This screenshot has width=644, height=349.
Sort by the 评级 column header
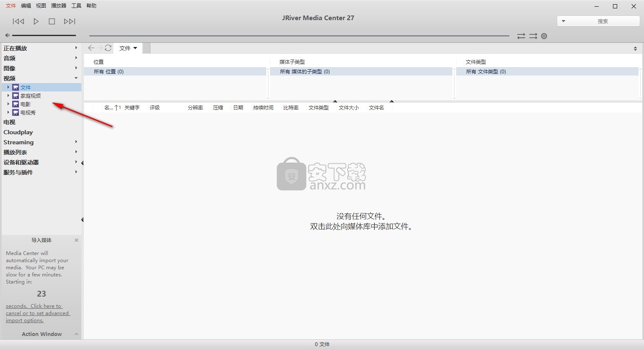pos(155,108)
